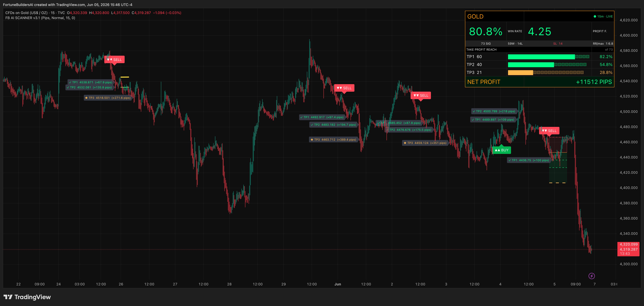Click the red 4,319.287 current price tag

point(628,250)
